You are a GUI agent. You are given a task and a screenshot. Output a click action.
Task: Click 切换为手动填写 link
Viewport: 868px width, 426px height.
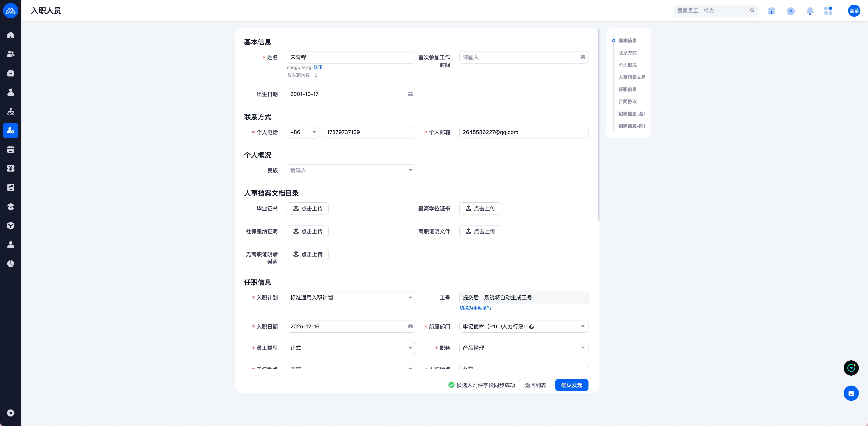(475, 308)
